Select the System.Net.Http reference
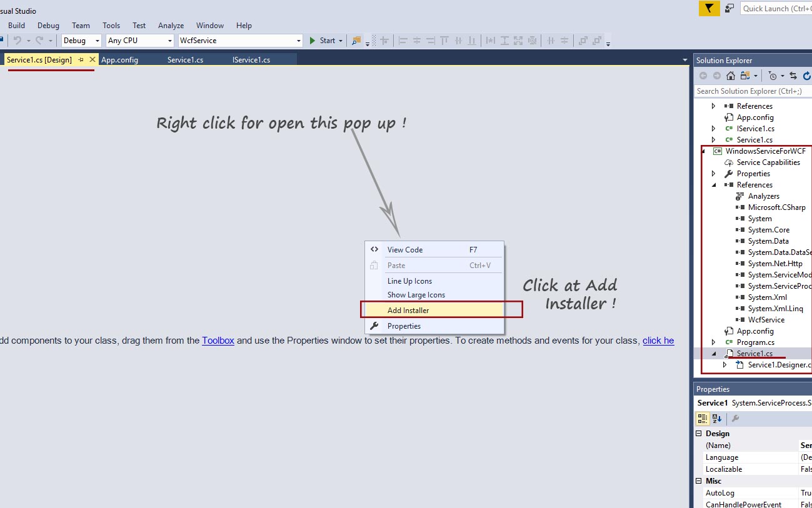Screen dimensions: 812x508 (775, 264)
